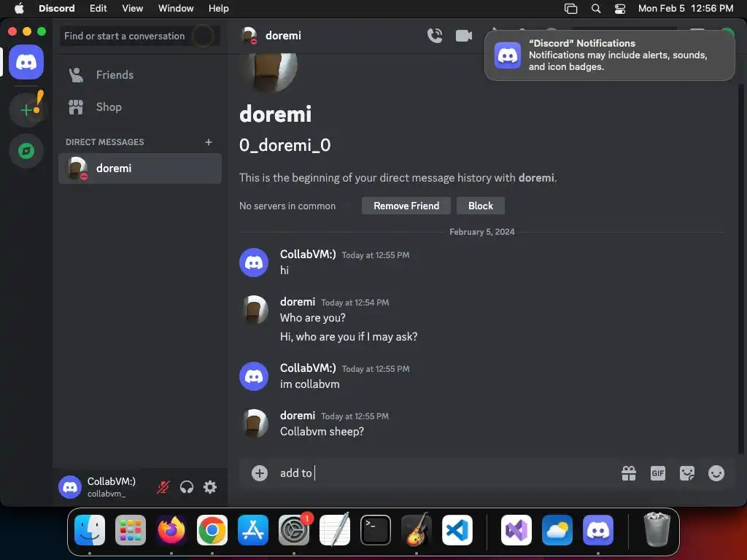Open the Apple menu

(x=19, y=8)
